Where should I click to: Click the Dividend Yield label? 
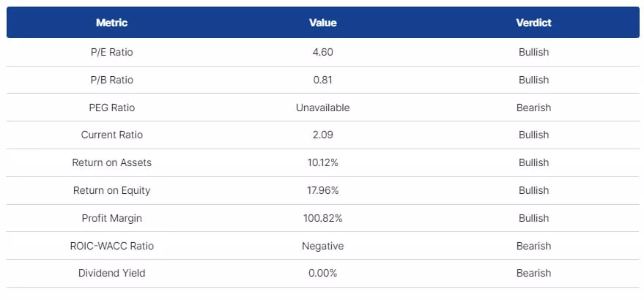click(111, 273)
